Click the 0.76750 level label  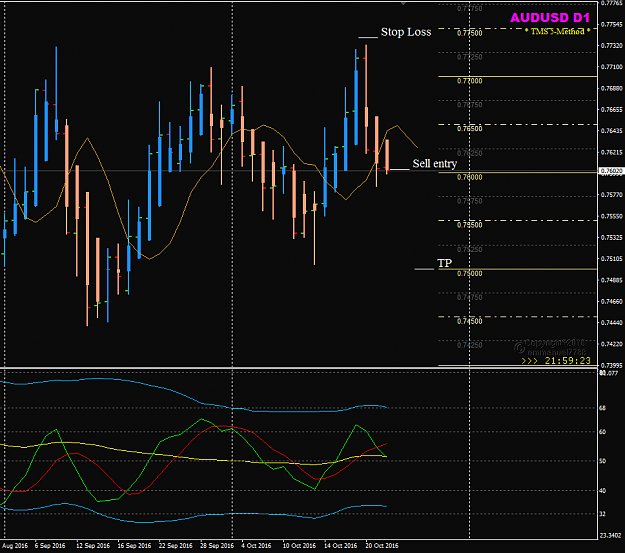pyautogui.click(x=470, y=105)
